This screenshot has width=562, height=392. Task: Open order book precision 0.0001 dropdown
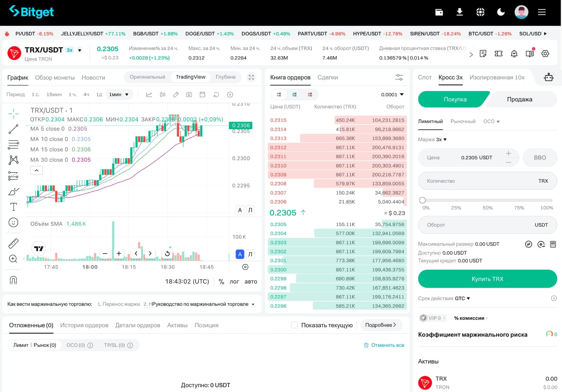tap(392, 95)
